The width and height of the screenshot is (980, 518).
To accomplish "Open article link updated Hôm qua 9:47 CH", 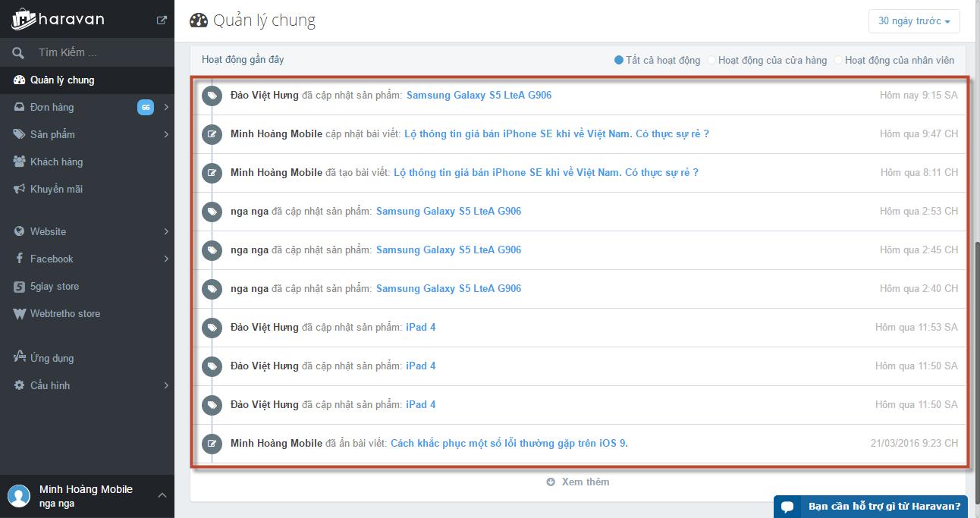I will [x=557, y=134].
